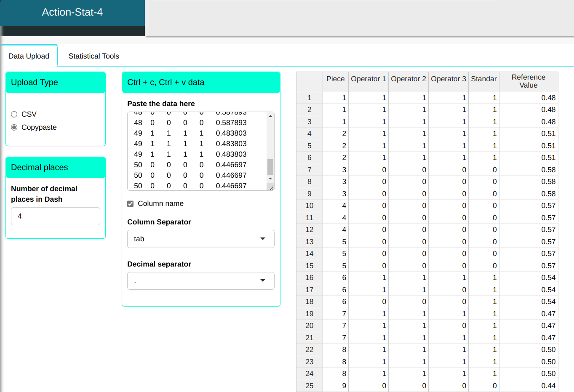Open the Column Separator dropdown
The height and width of the screenshot is (392, 574).
pyautogui.click(x=200, y=239)
